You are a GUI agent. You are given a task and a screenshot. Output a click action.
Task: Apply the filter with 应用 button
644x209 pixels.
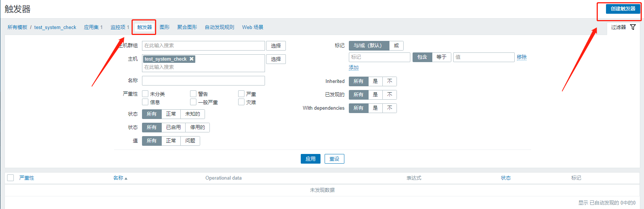(310, 159)
